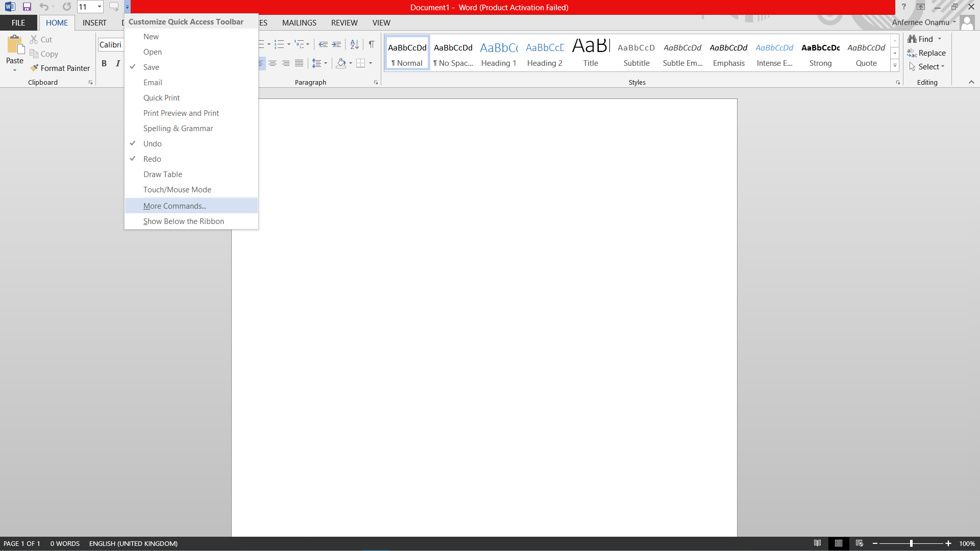
Task: Click the Replace button
Action: click(x=927, y=53)
